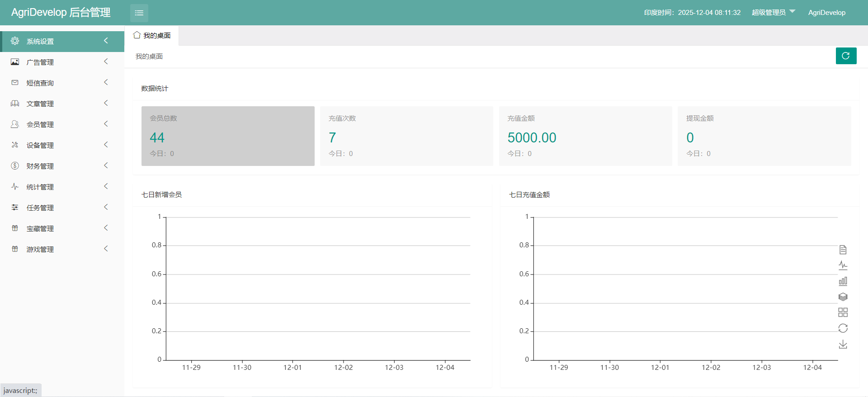The width and height of the screenshot is (868, 397).
Task: Download the chart as an image
Action: coord(843,345)
